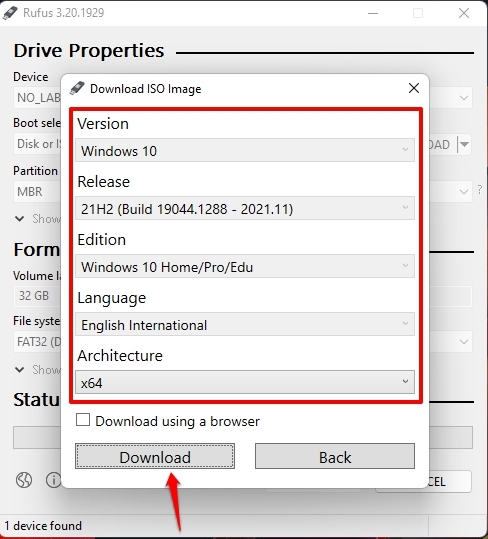Close the Rufus main window
The width and height of the screenshot is (488, 539).
[464, 13]
